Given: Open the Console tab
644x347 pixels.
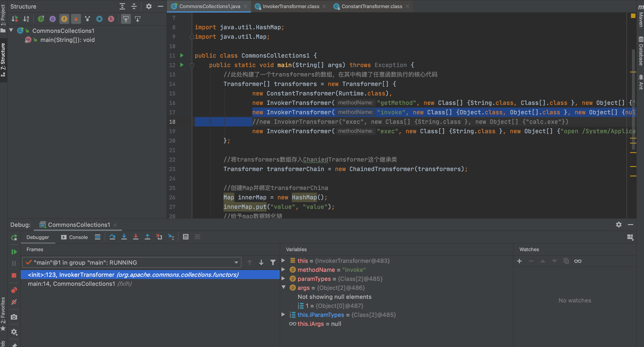Looking at the screenshot, I should click(74, 237).
